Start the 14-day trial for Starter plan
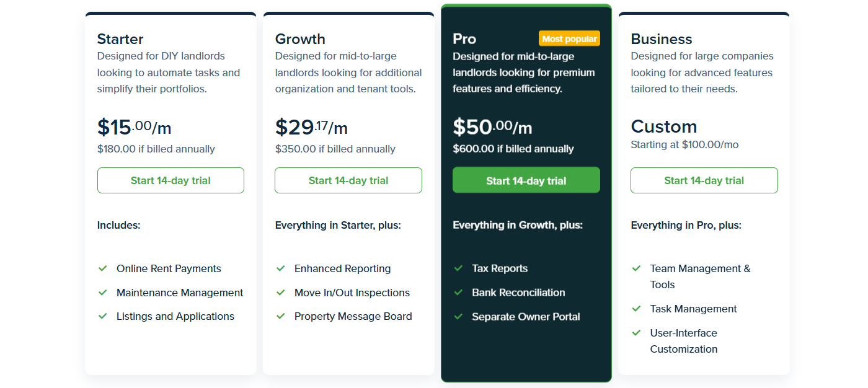 pyautogui.click(x=170, y=180)
